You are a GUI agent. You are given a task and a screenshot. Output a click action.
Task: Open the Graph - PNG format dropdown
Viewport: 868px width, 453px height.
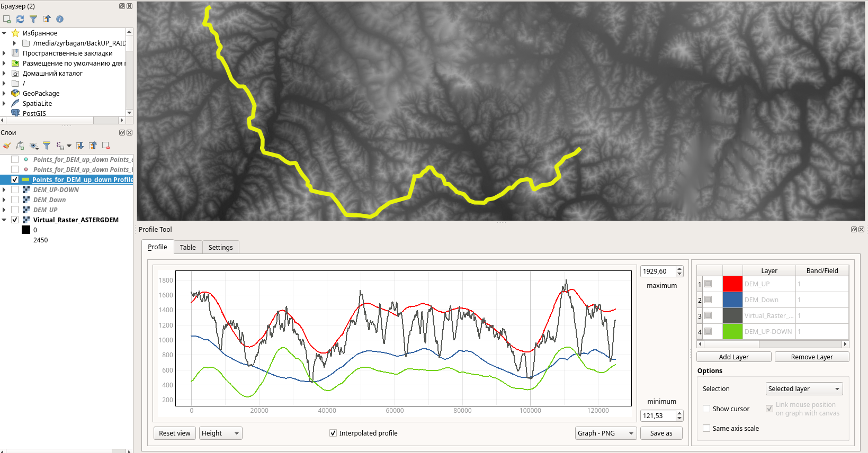(605, 433)
